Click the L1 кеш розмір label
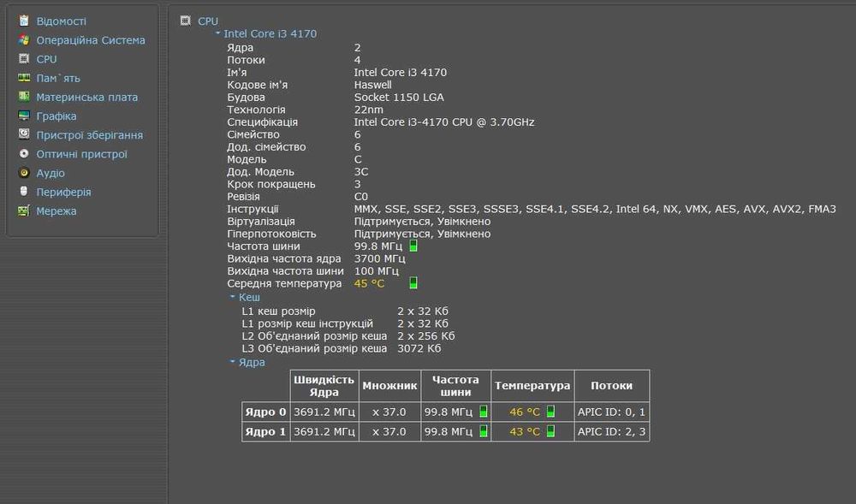Screen dimensions: 856x504 click(x=278, y=311)
